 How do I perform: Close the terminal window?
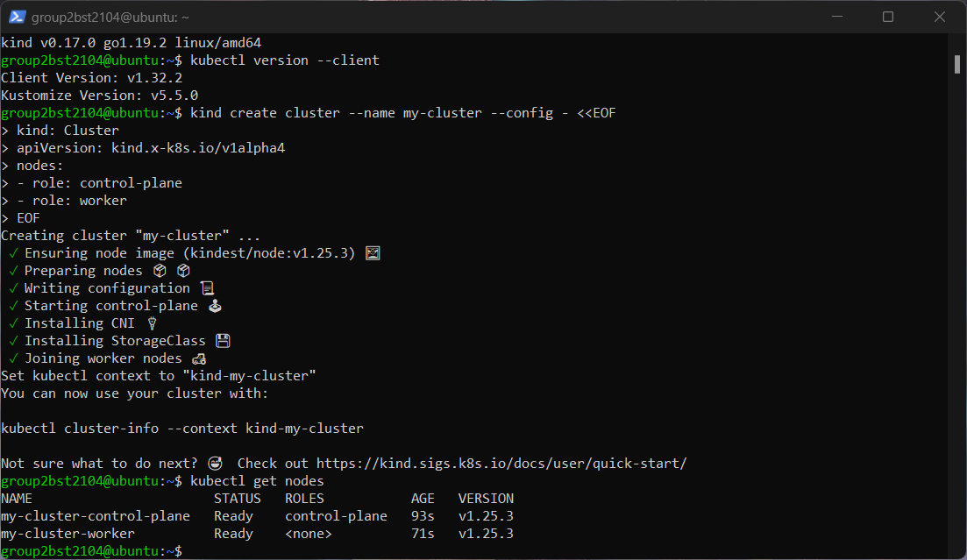click(x=939, y=17)
